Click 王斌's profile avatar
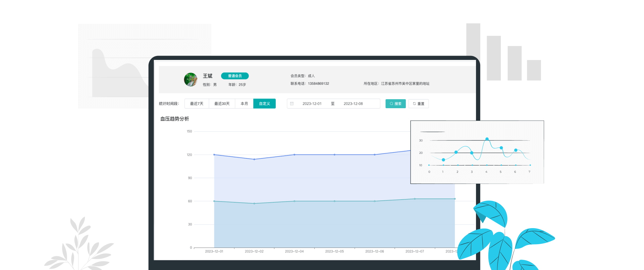The image size is (644, 270). pos(191,80)
